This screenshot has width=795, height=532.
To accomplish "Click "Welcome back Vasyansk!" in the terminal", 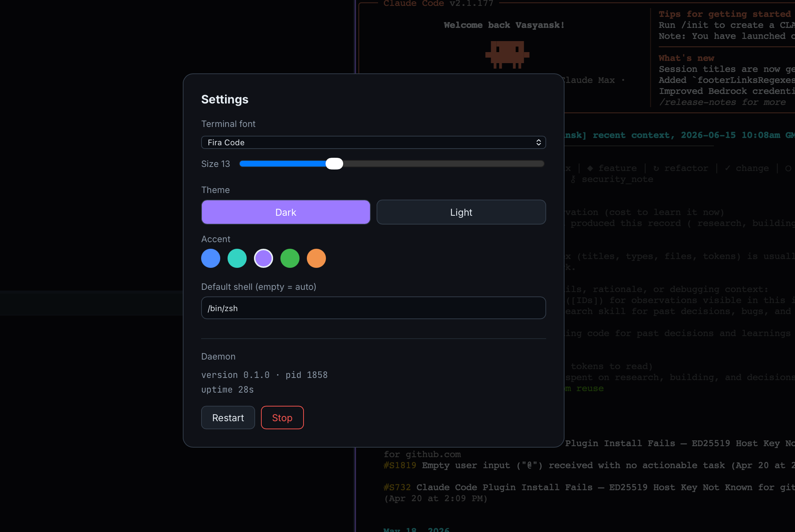I will pyautogui.click(x=504, y=25).
